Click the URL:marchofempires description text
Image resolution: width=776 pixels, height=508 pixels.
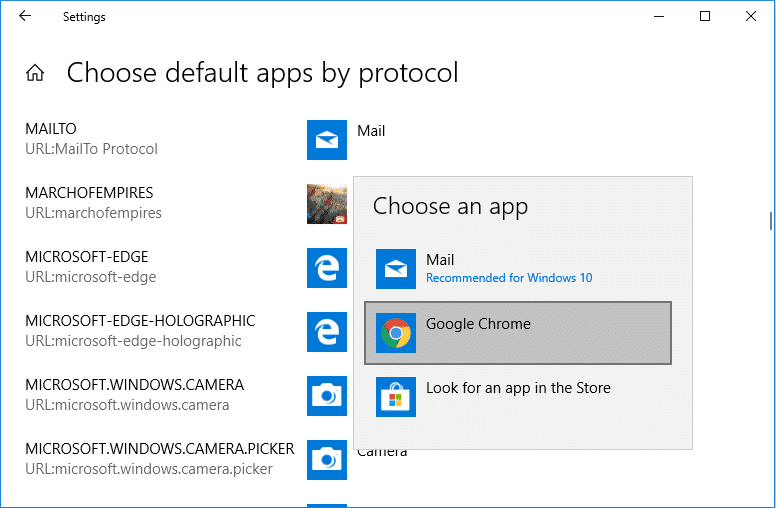click(94, 213)
